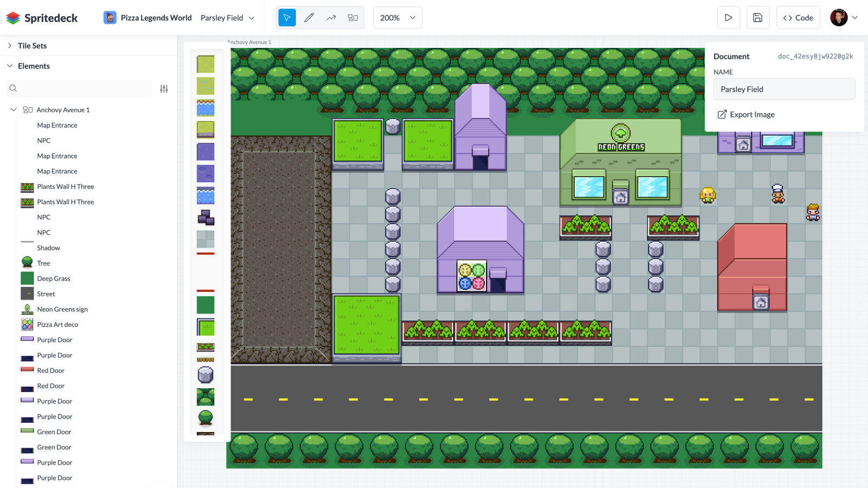Choose the water tile with grass edge
This screenshot has width=868, height=488.
[x=205, y=108]
